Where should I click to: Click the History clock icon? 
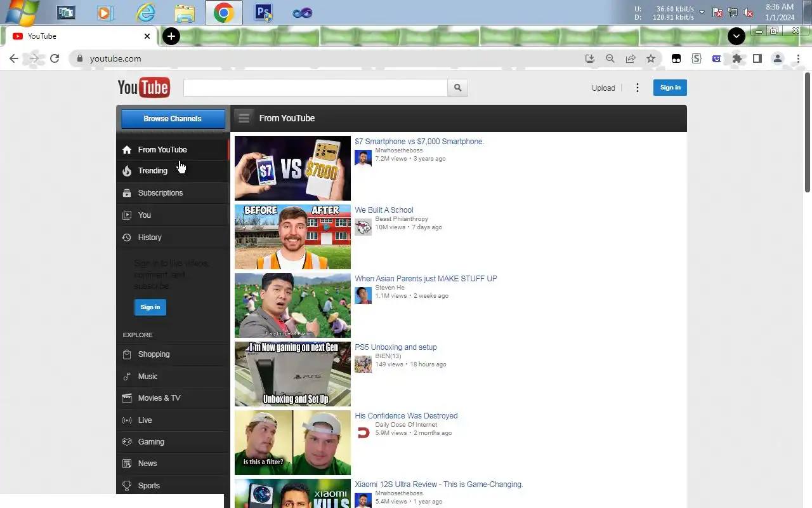[x=127, y=237]
